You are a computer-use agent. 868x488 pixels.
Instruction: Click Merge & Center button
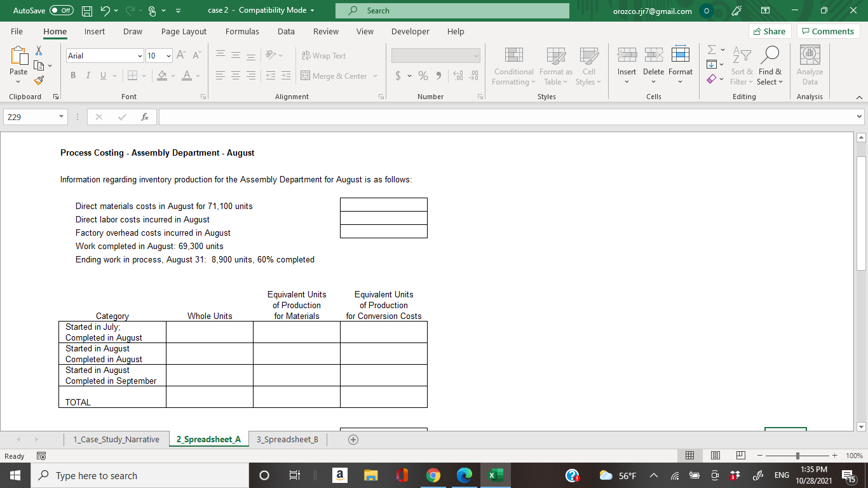pos(334,76)
